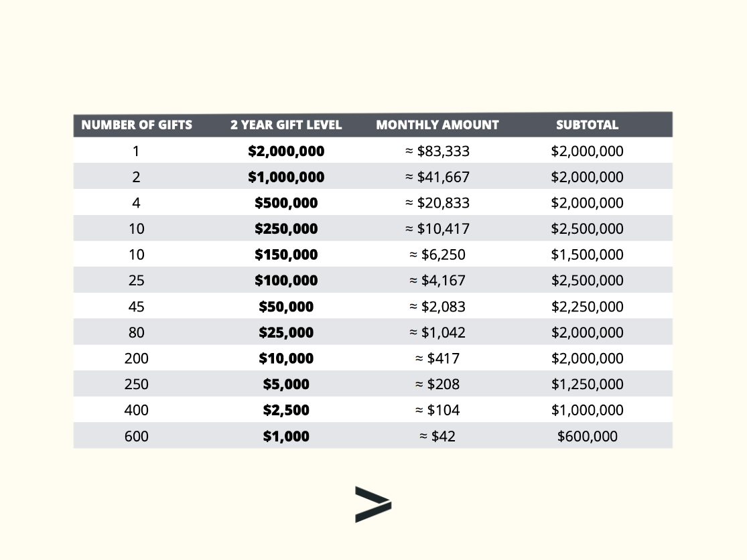Viewport: 747px width, 560px height.
Task: Select the $600,000 subtotal cell
Action: pyautogui.click(x=587, y=437)
